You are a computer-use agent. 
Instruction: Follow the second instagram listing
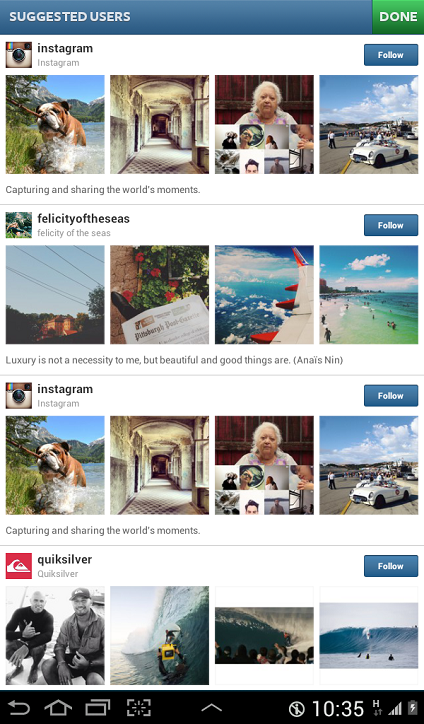pos(391,396)
